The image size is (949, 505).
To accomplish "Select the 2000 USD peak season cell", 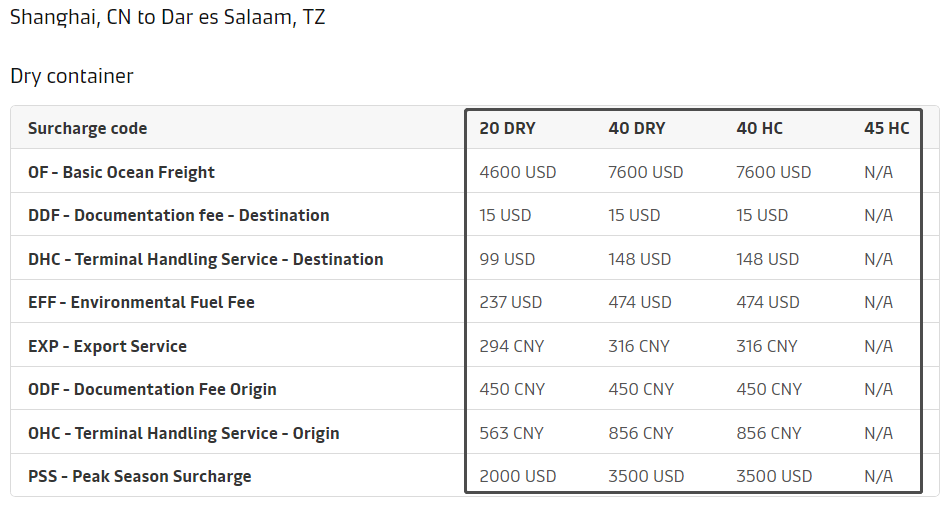I will [x=517, y=476].
